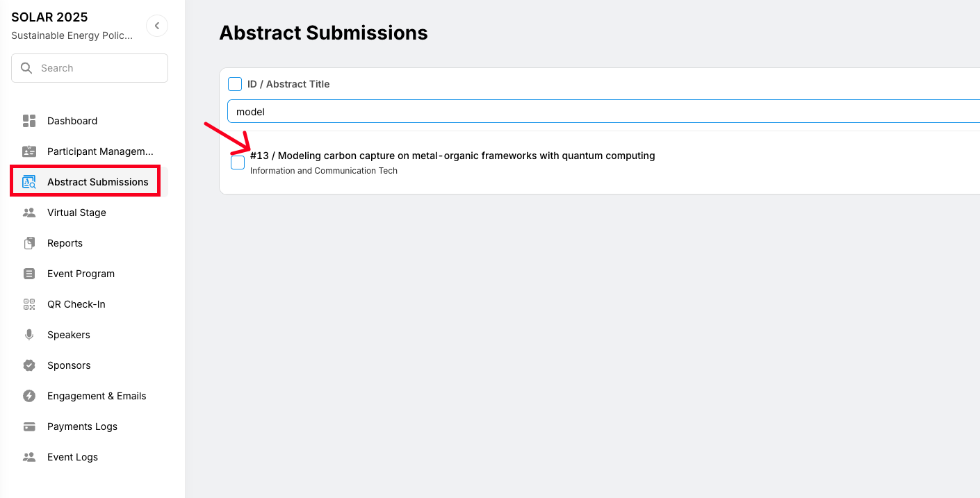Focus the sidebar Search box
Viewport: 980px width, 498px height.
click(97, 68)
